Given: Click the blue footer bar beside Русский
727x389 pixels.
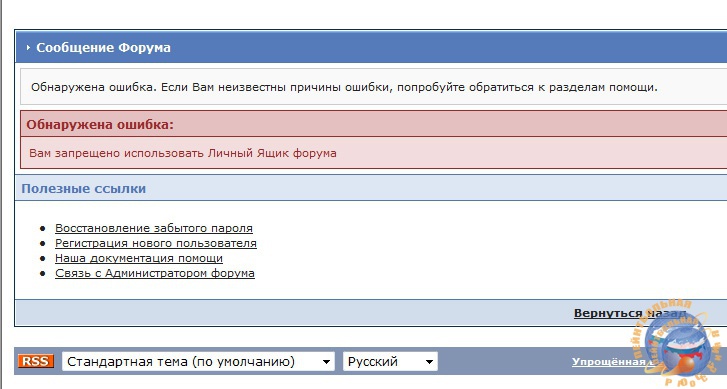Looking at the screenshot, I should click(x=504, y=361).
